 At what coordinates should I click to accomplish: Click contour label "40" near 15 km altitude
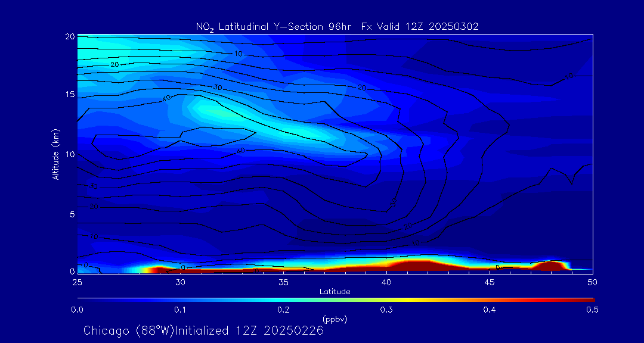tap(167, 98)
